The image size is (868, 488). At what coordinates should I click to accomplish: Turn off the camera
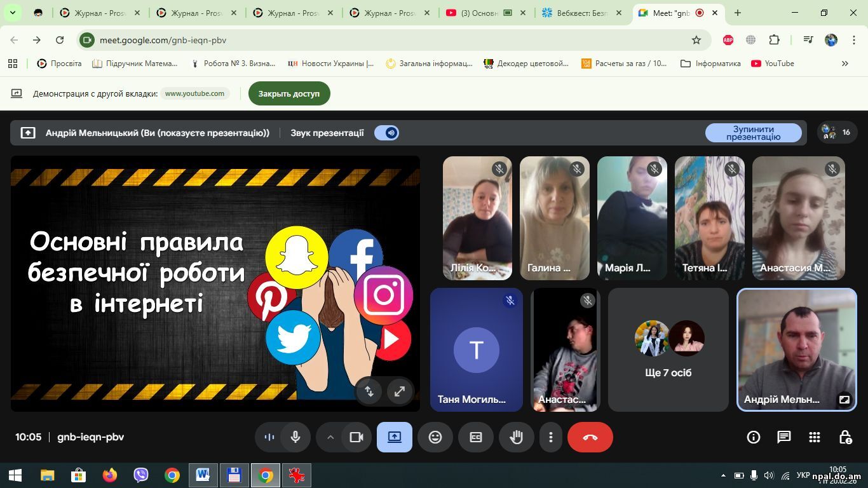356,437
